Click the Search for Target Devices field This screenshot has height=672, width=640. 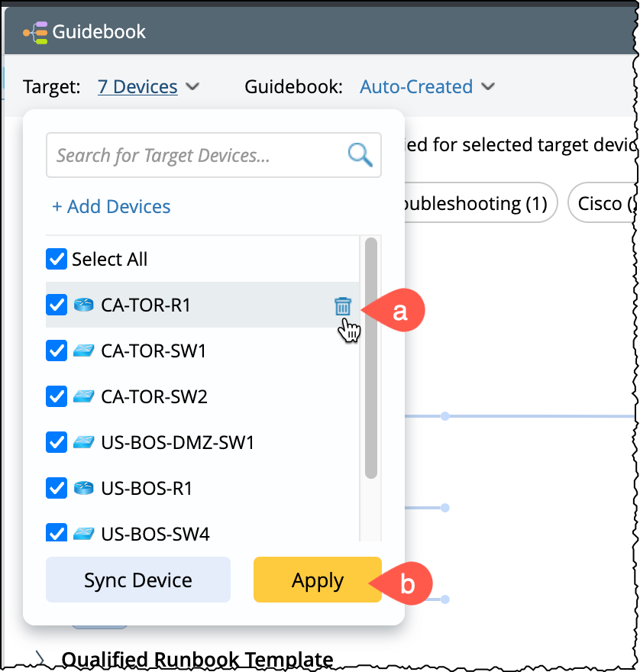195,156
